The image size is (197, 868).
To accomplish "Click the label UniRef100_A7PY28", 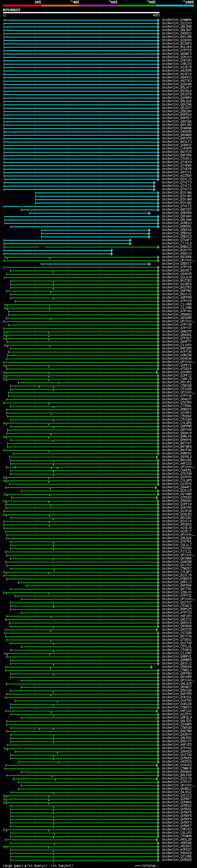I will tap(177, 267).
